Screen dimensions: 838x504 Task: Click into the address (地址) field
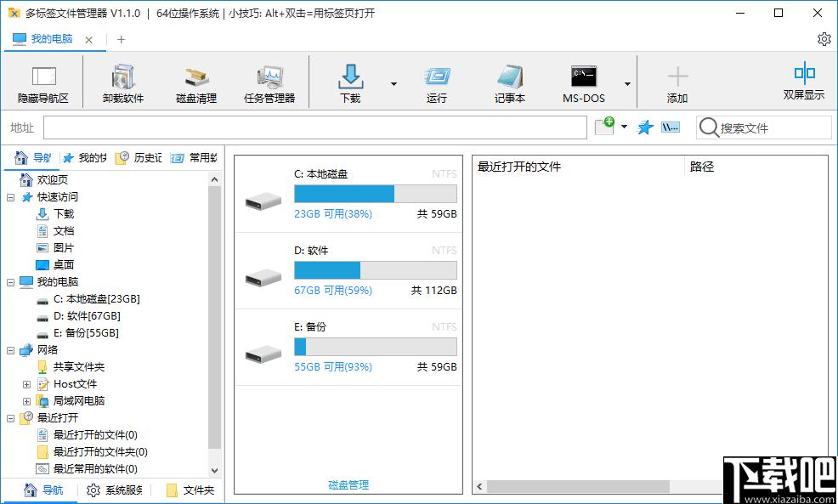pyautogui.click(x=315, y=127)
